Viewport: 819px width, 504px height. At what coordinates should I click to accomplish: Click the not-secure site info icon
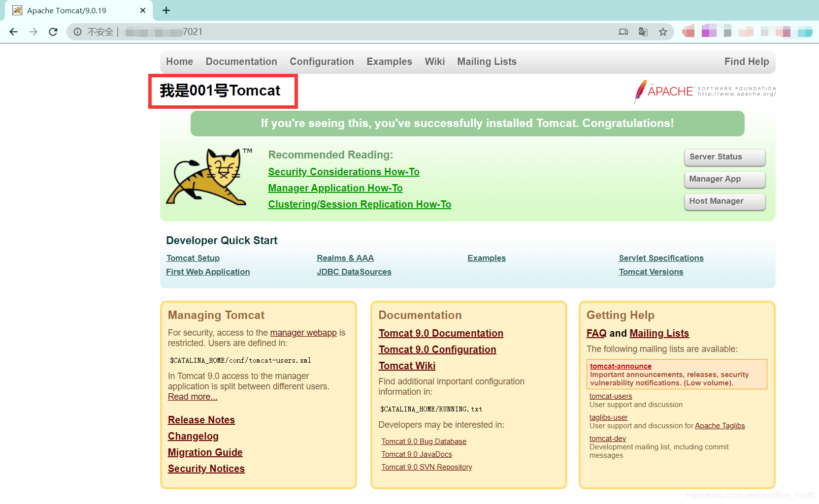[78, 32]
